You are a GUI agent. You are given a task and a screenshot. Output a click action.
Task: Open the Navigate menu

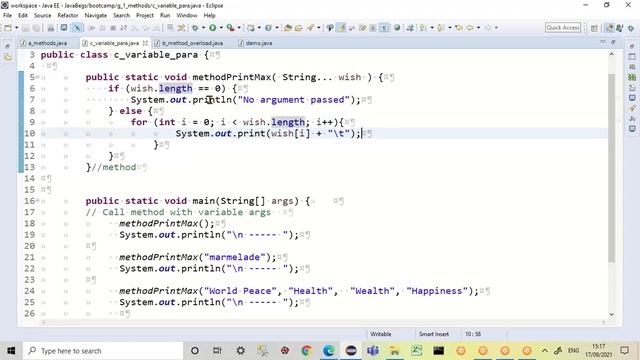pos(96,16)
